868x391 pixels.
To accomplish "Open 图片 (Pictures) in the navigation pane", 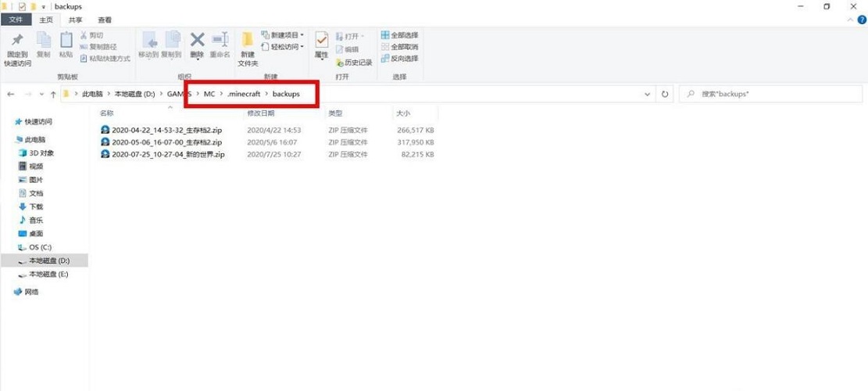I will pos(31,180).
